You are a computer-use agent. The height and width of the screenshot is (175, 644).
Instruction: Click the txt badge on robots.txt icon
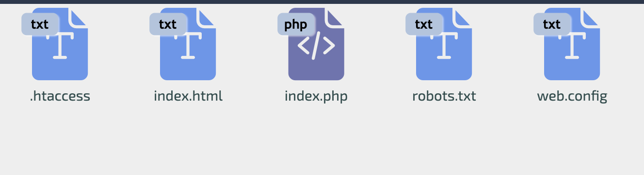pos(424,24)
